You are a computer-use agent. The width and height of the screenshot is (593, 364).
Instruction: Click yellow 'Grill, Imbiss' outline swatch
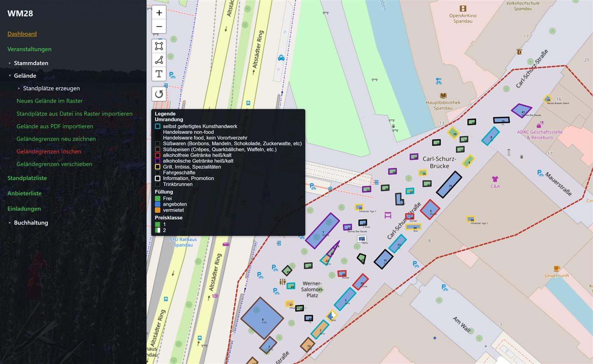158,167
